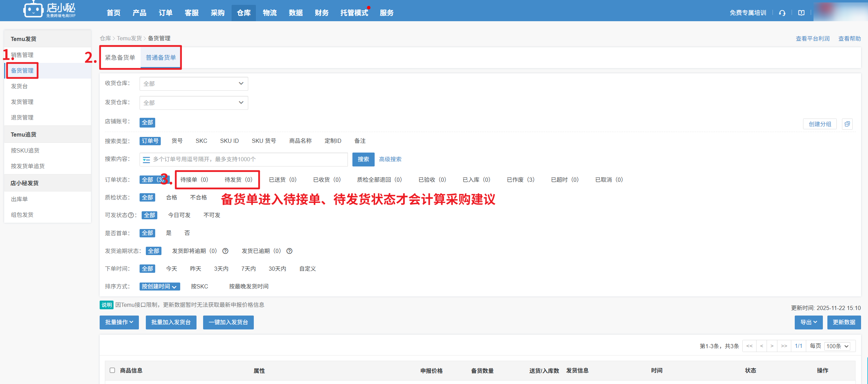Select 合格 quality inspection filter
868x384 pixels.
172,197
